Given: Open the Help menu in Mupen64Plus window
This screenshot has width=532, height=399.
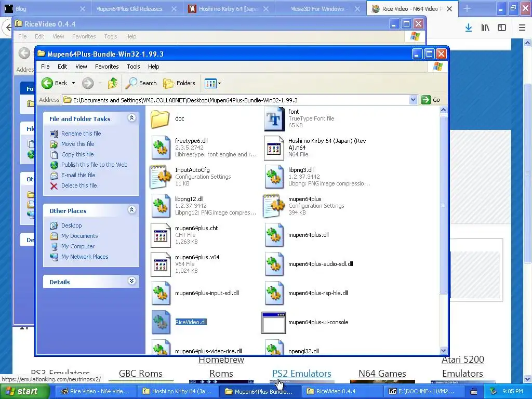Looking at the screenshot, I should (153, 66).
